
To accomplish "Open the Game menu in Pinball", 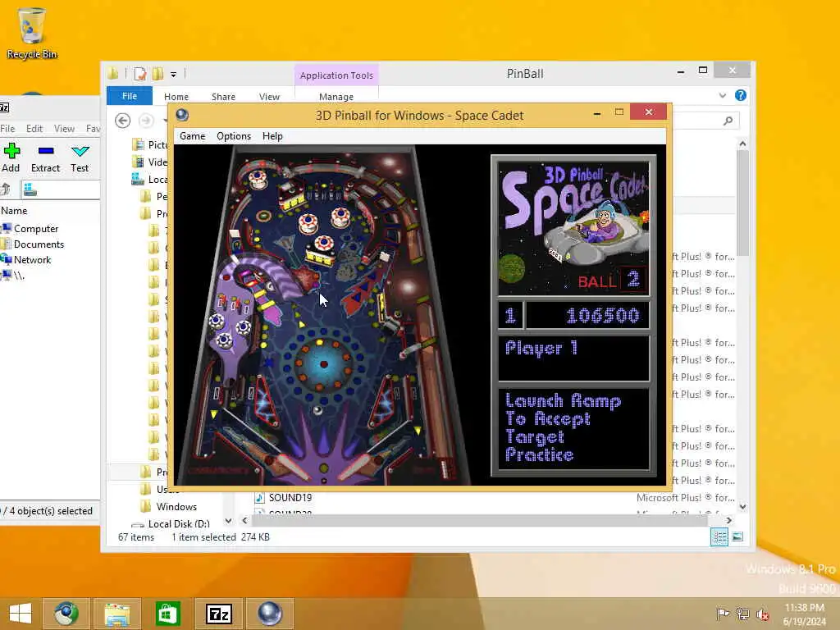I will 192,136.
